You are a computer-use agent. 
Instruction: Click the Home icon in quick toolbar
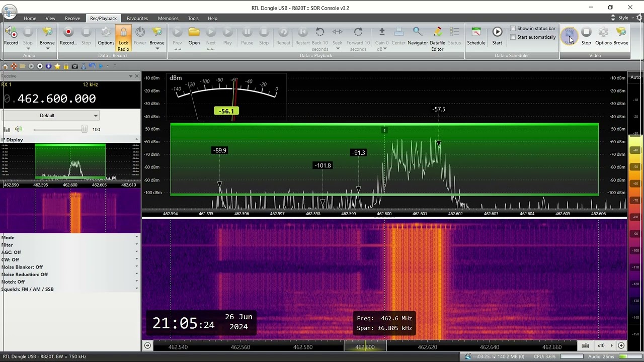point(6,66)
